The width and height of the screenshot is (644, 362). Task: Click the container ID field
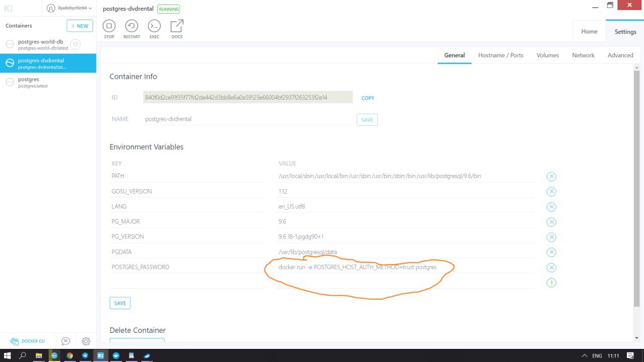point(248,98)
